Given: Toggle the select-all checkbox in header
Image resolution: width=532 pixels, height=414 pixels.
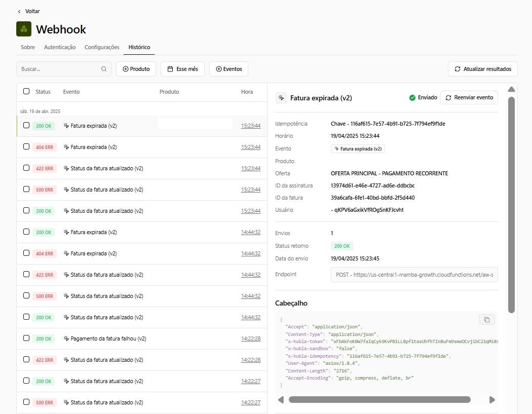Looking at the screenshot, I should point(26,91).
